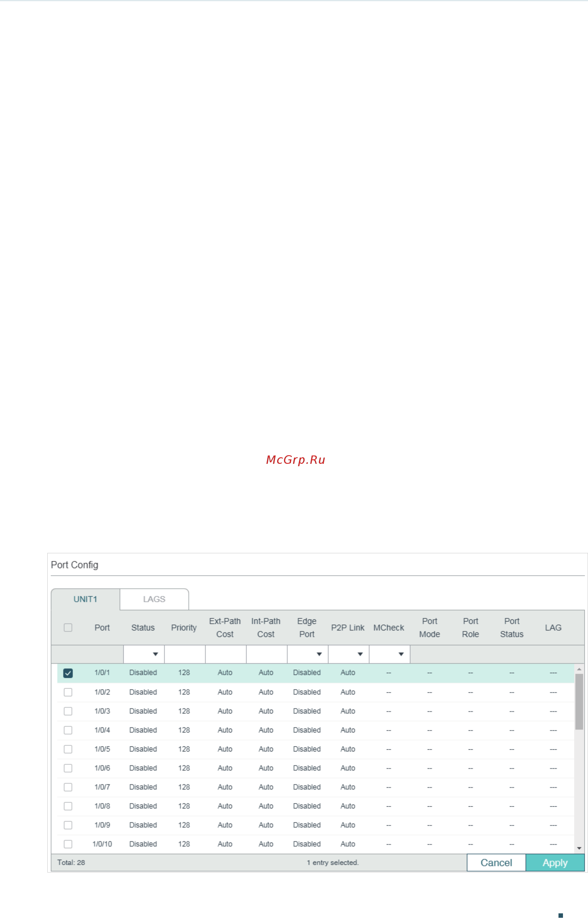Click the MCheck column header
Viewport: 588px width, 919px height.
tap(389, 628)
